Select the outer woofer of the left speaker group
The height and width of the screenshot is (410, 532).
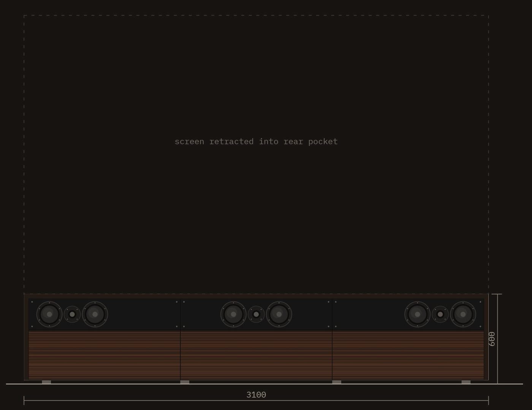point(49,314)
